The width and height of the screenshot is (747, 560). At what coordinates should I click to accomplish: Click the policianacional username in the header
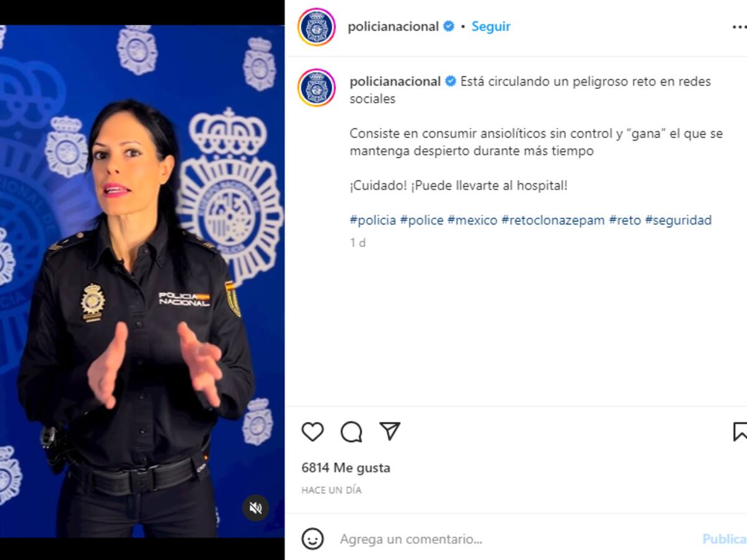pyautogui.click(x=393, y=26)
